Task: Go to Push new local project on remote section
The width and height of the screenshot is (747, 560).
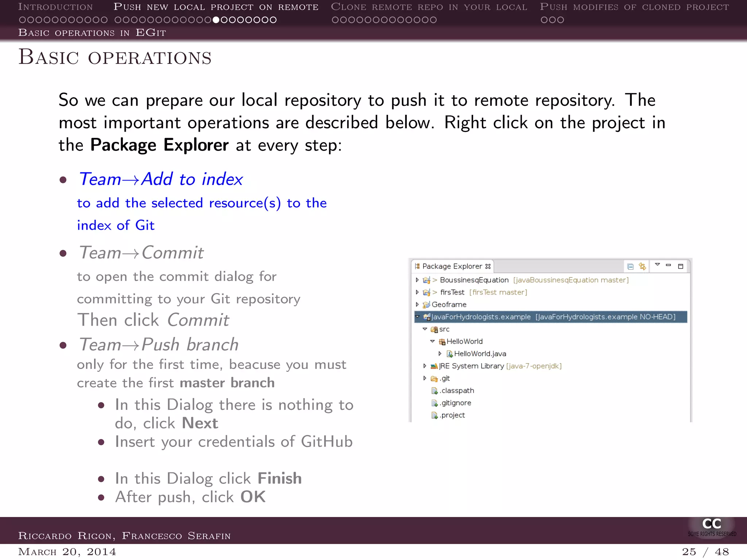Action: point(216,7)
